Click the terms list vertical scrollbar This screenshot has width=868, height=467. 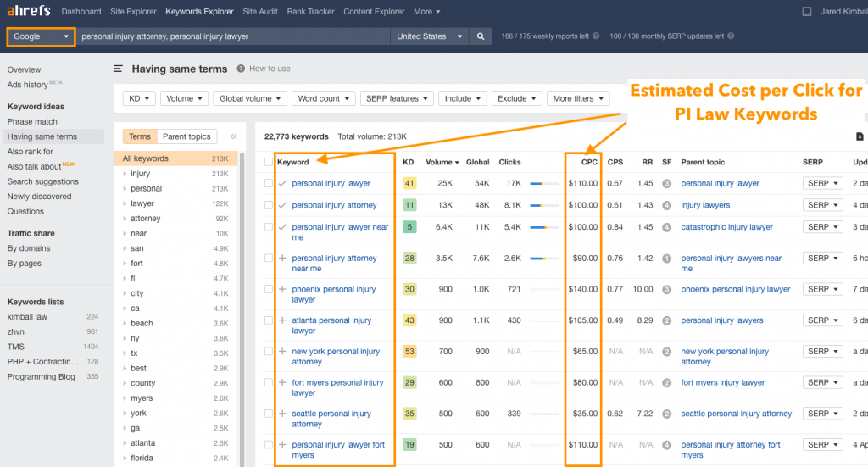242,310
